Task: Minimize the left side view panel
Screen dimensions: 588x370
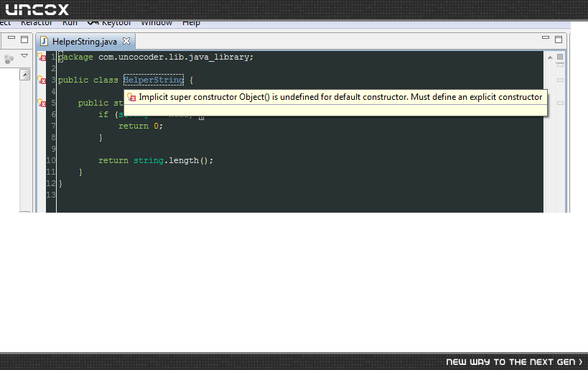Action: tap(11, 38)
